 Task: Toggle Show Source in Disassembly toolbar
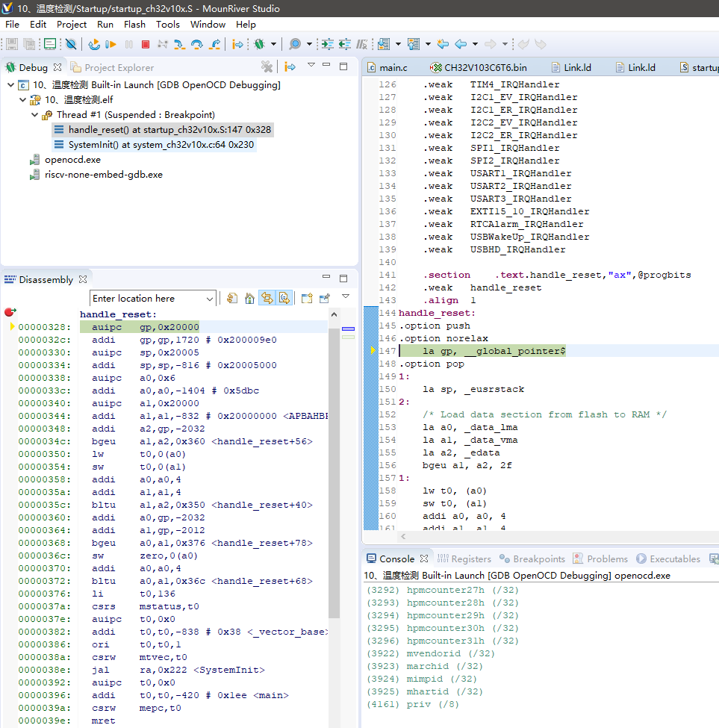(x=284, y=298)
